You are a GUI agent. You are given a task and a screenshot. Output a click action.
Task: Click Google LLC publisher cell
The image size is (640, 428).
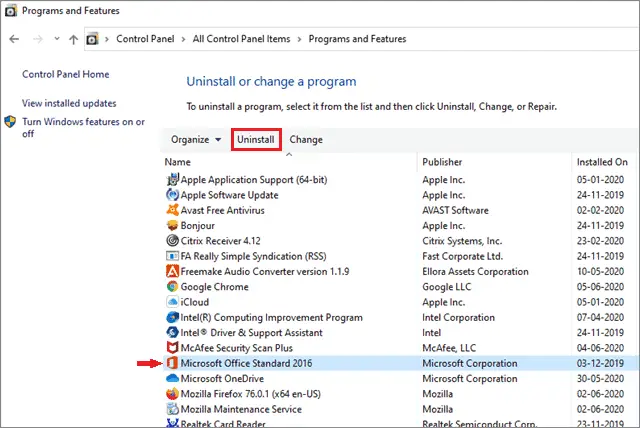[447, 286]
